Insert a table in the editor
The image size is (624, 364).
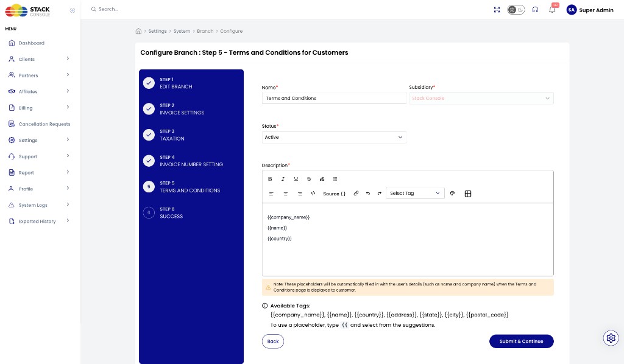pos(468,194)
